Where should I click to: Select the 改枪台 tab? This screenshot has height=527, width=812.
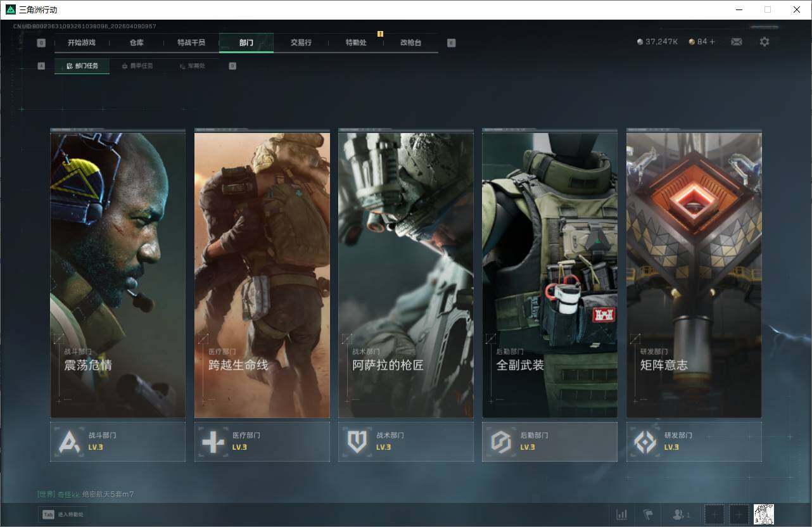pyautogui.click(x=410, y=42)
